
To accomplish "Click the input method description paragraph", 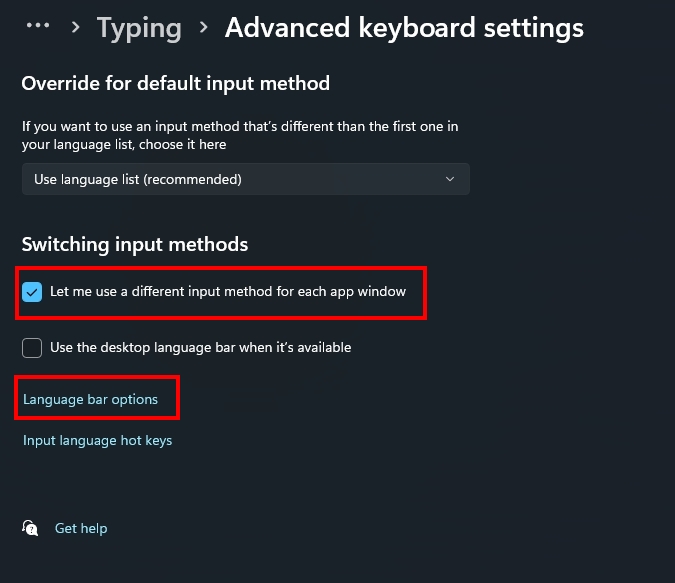I will tap(240, 135).
